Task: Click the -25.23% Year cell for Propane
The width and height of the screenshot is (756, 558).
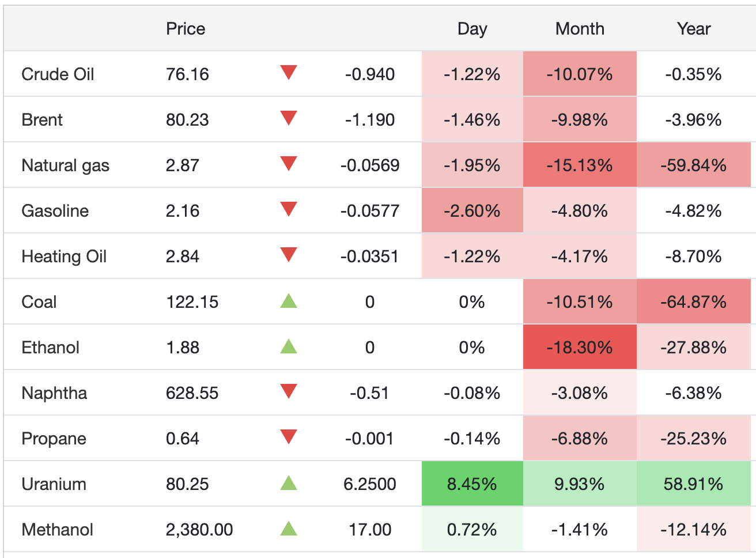Action: (x=694, y=438)
